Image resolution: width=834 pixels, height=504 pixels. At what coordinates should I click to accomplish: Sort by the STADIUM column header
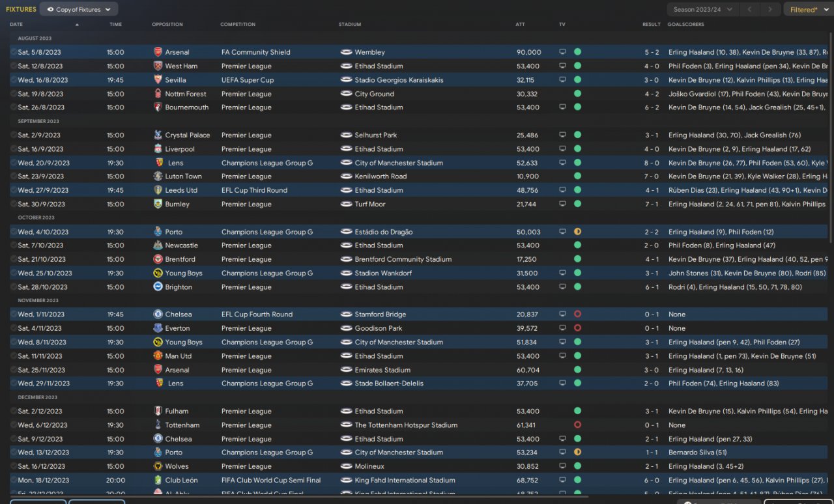tap(350, 25)
